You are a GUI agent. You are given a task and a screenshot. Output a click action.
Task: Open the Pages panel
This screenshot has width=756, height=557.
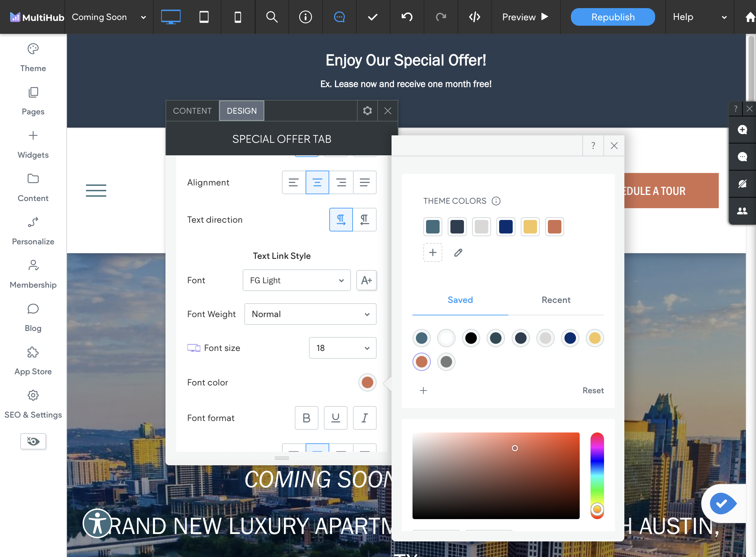coord(33,102)
